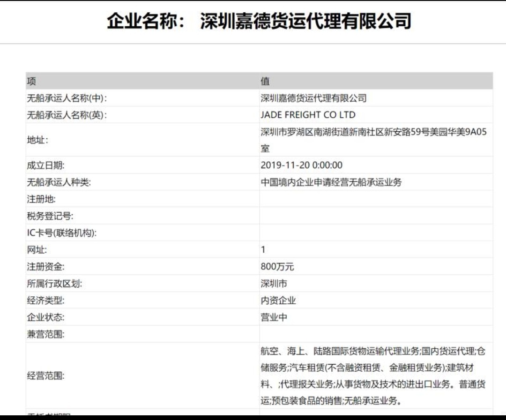Screen dimensions: 506x420
Task: Select the status value 营业中
Action: (x=274, y=317)
